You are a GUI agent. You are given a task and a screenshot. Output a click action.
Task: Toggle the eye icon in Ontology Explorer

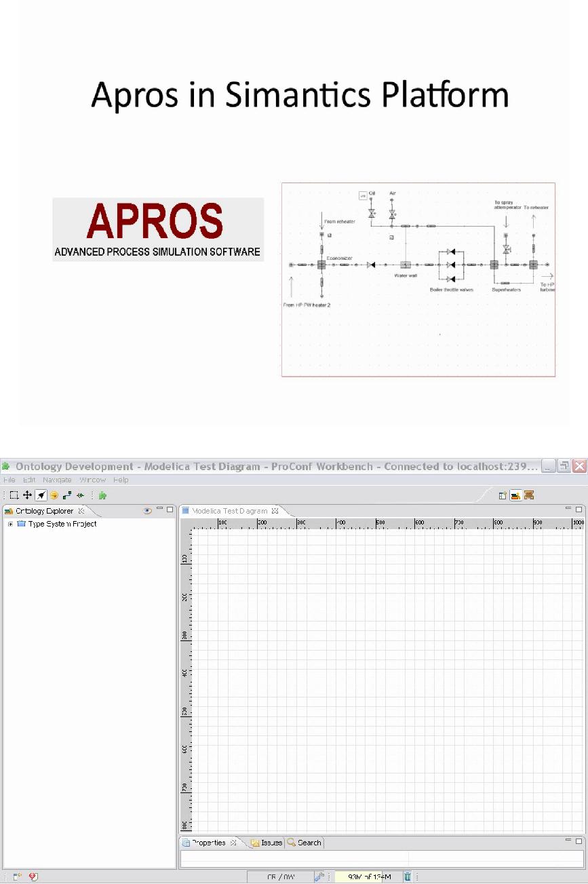point(146,510)
